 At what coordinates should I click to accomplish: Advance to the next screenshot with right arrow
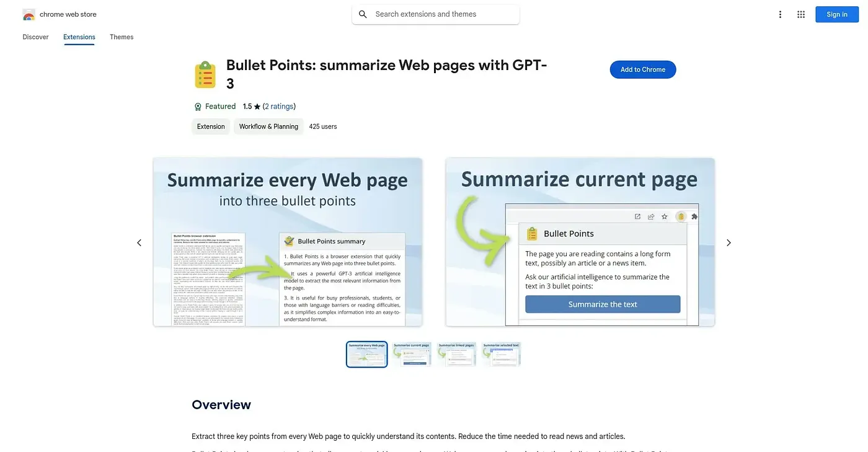click(x=728, y=242)
